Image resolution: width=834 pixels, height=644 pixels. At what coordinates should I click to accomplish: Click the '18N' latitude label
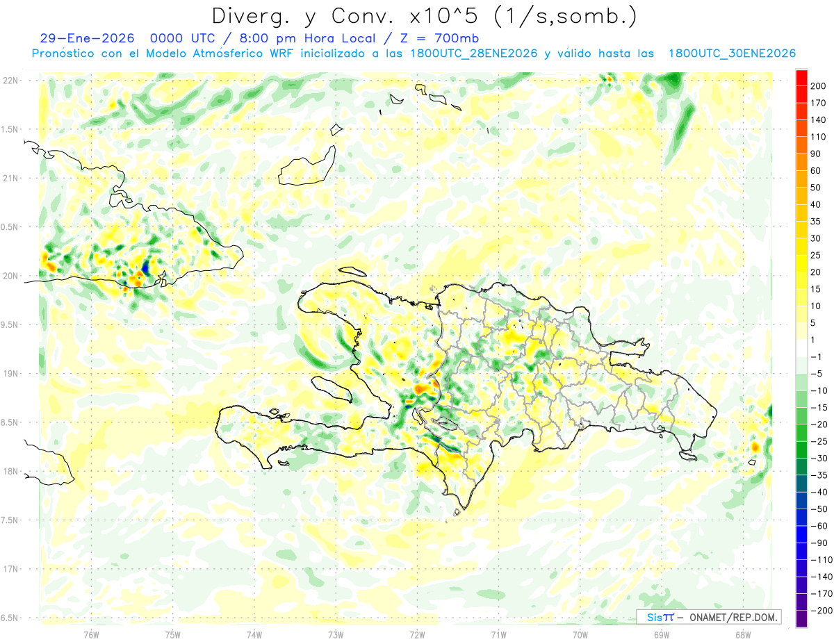(x=10, y=471)
